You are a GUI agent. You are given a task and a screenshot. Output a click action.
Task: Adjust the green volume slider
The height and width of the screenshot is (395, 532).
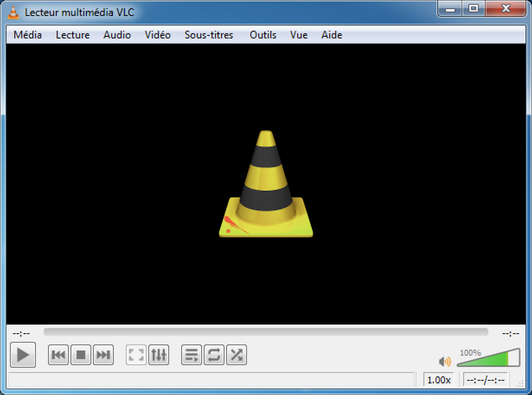coord(488,358)
